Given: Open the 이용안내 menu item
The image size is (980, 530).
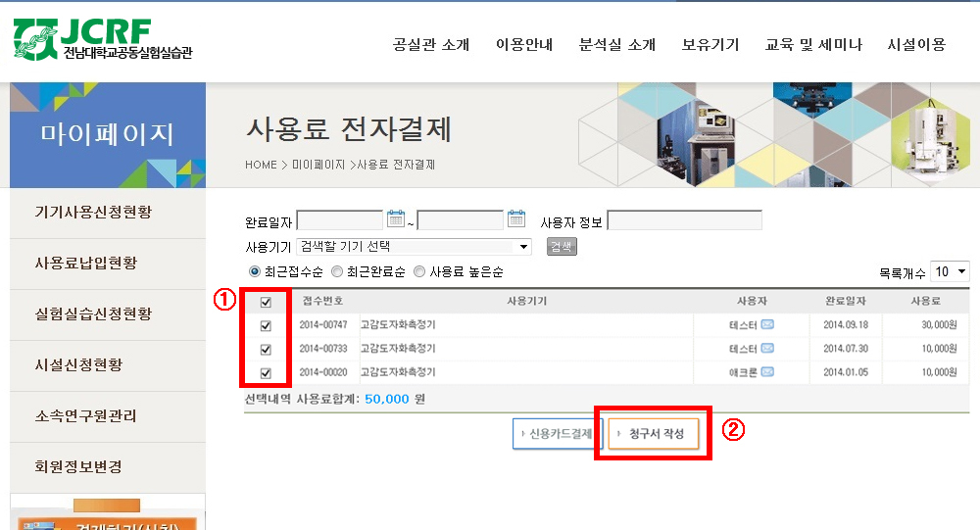Looking at the screenshot, I should coord(524,45).
